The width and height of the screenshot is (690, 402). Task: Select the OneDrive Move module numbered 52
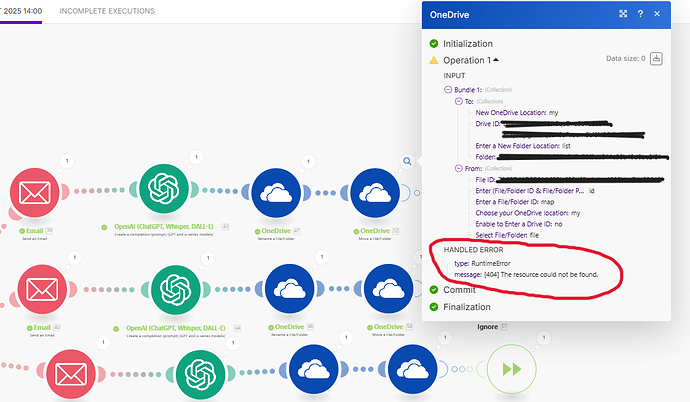point(375,193)
